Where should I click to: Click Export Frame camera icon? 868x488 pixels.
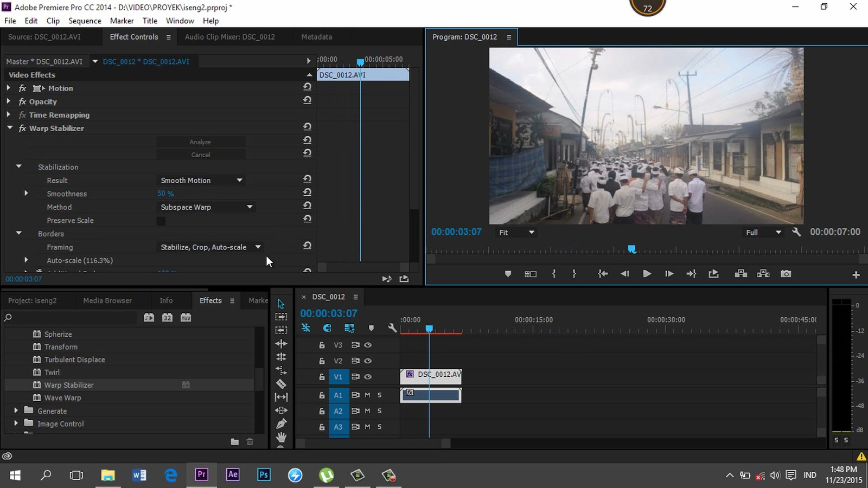(x=786, y=274)
